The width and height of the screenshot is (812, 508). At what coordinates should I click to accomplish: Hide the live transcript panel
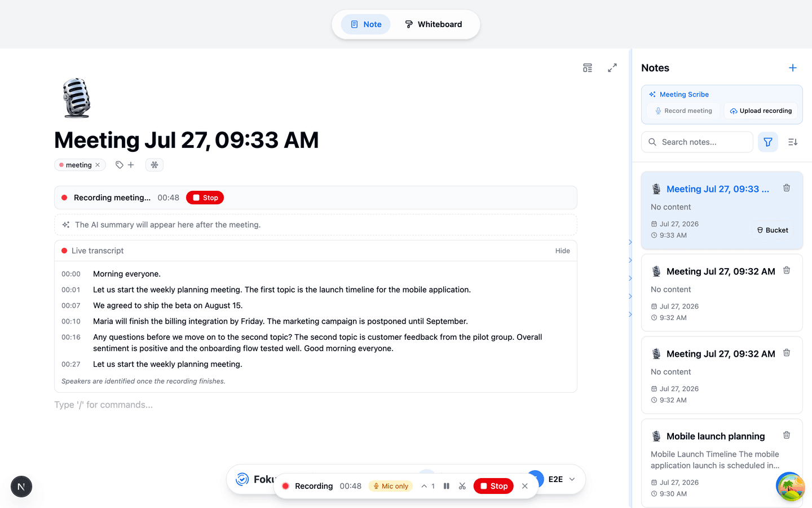tap(562, 251)
